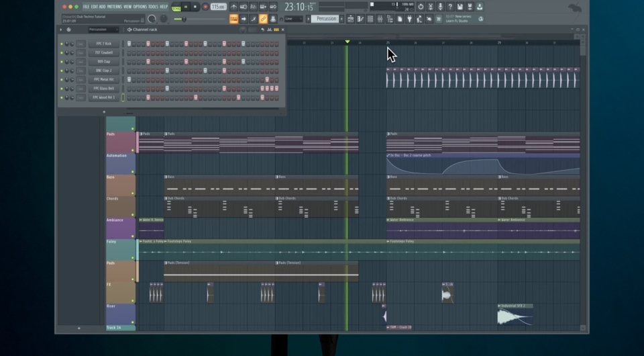This screenshot has height=356, width=644.
Task: Click the undo history circular arrow icon
Action: [421, 7]
